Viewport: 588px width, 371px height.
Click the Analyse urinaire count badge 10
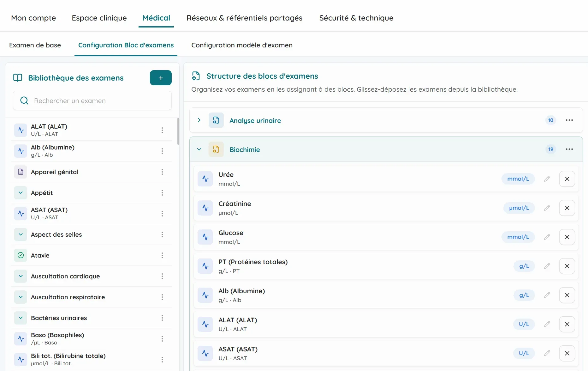551,120
